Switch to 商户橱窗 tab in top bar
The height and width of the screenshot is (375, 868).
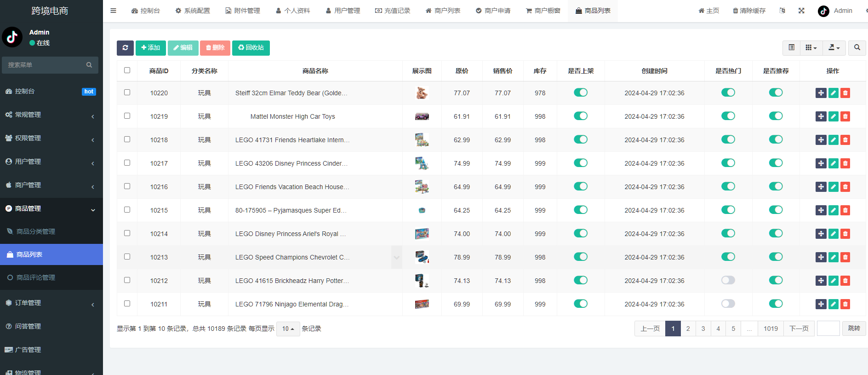click(x=543, y=11)
